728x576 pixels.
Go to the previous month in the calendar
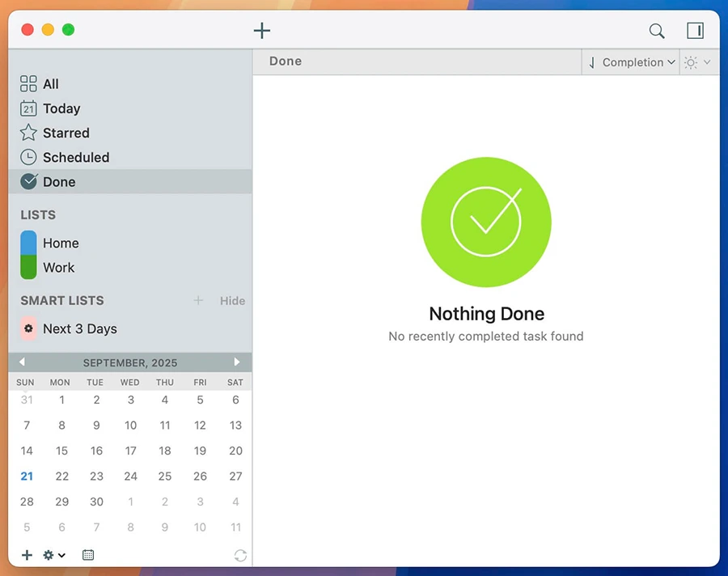(23, 362)
